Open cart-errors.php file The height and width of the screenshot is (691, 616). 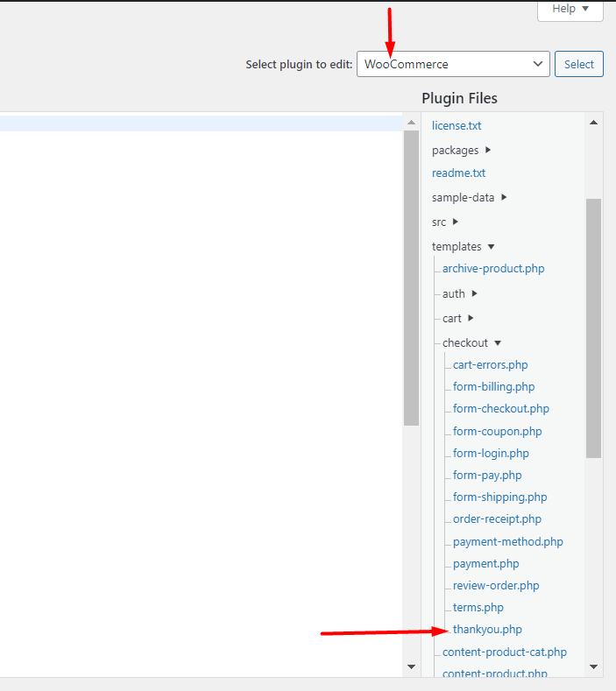click(491, 365)
